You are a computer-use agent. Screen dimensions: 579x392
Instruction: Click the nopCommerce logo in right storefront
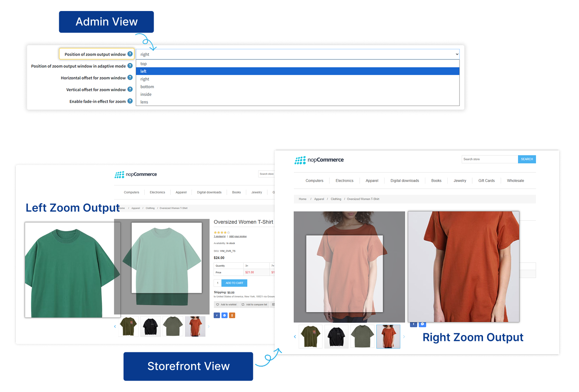click(319, 160)
